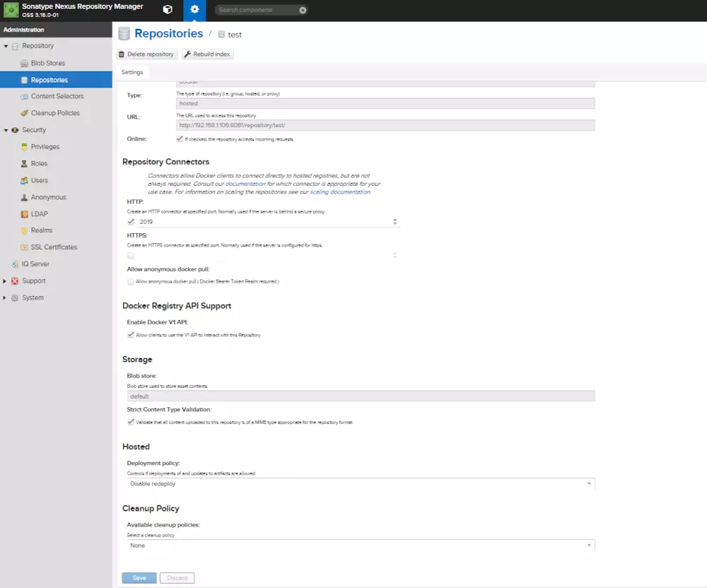
Task: Click the Repository folder icon in sidebar
Action: (x=15, y=46)
